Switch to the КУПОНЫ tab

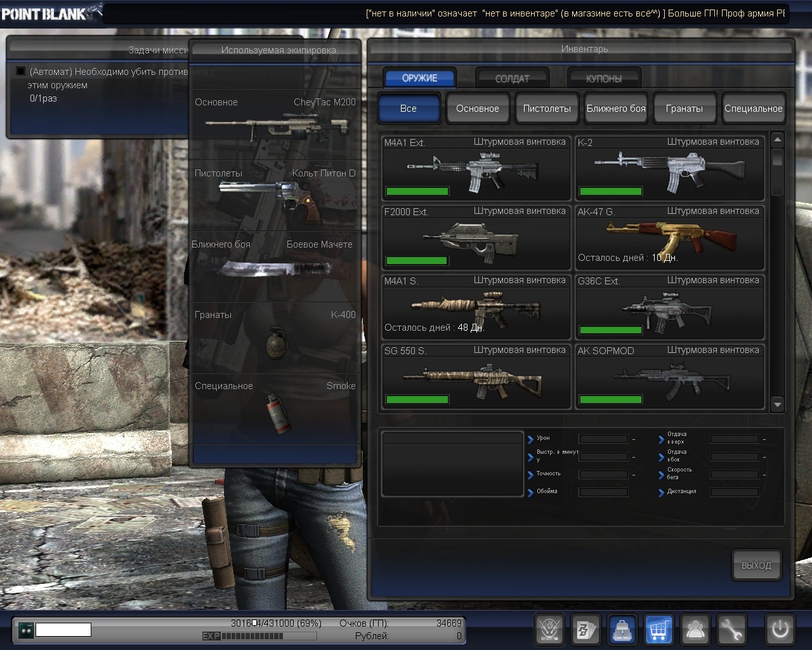coord(604,79)
